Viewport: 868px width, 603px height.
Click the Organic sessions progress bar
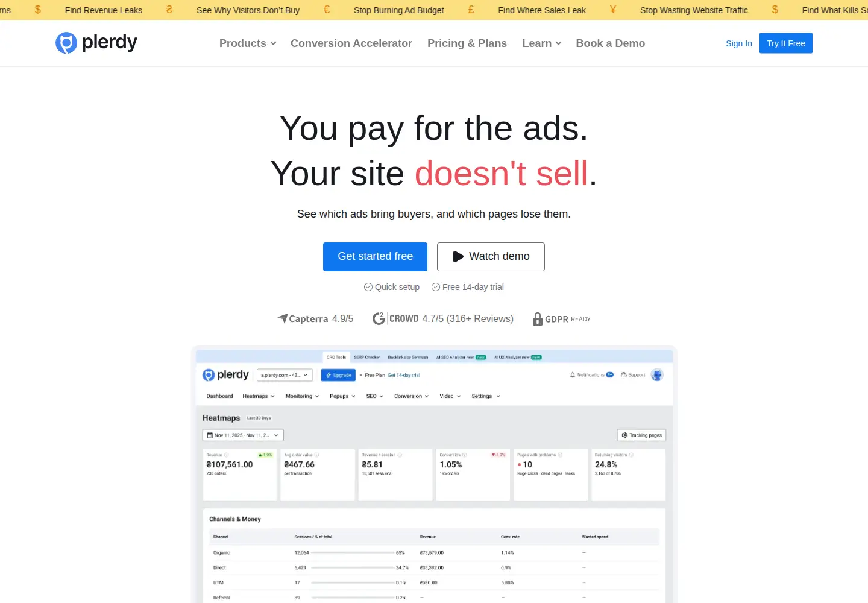coord(353,553)
